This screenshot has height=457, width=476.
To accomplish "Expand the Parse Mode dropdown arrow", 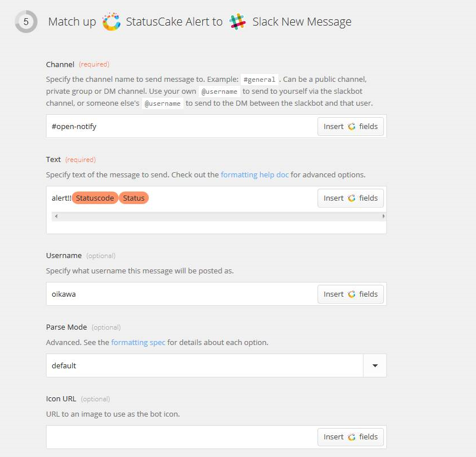I will click(x=375, y=365).
